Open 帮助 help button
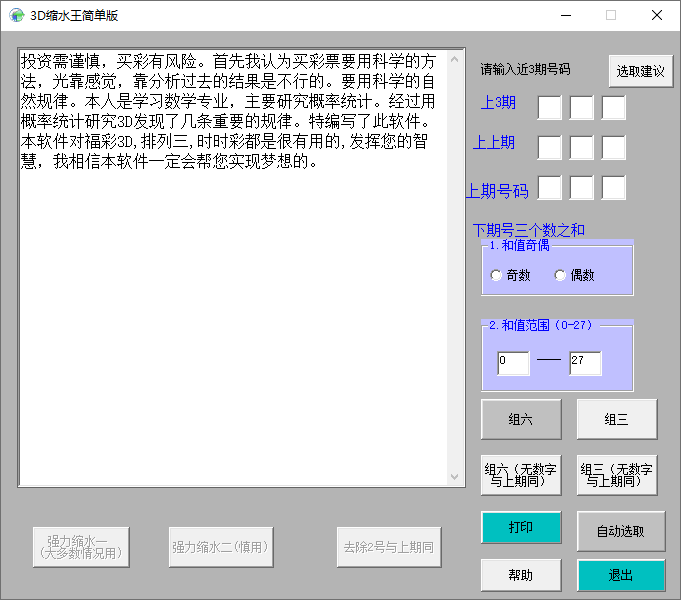681x600 pixels. (x=521, y=575)
